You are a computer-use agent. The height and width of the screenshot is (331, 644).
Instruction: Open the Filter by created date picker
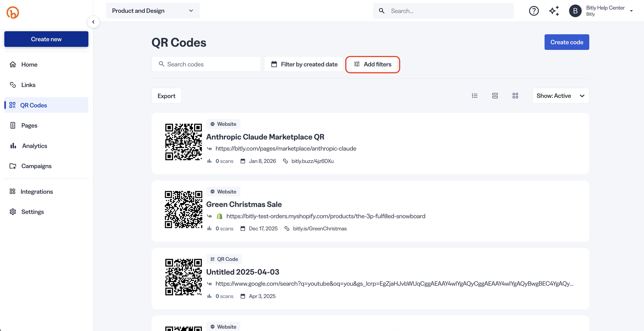[304, 64]
